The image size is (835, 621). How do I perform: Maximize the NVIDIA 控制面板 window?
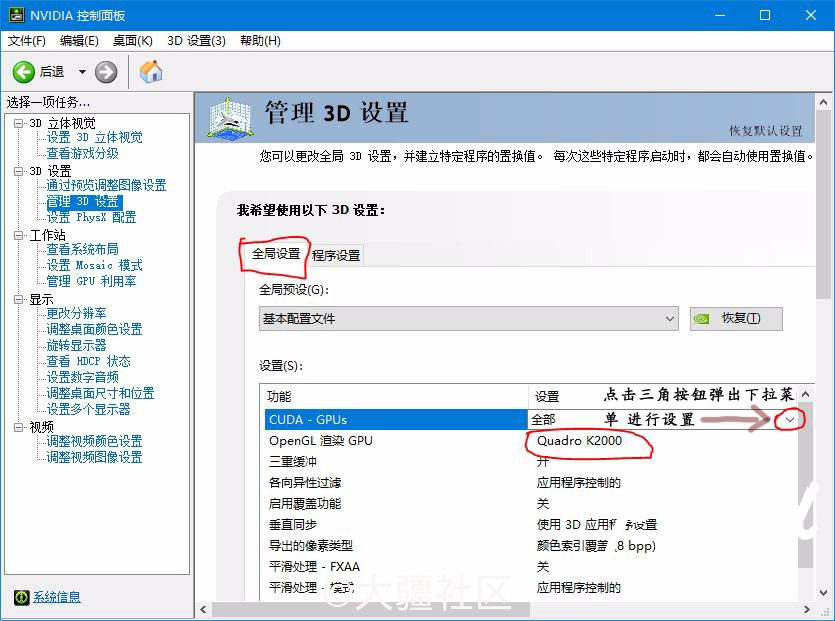(x=765, y=15)
